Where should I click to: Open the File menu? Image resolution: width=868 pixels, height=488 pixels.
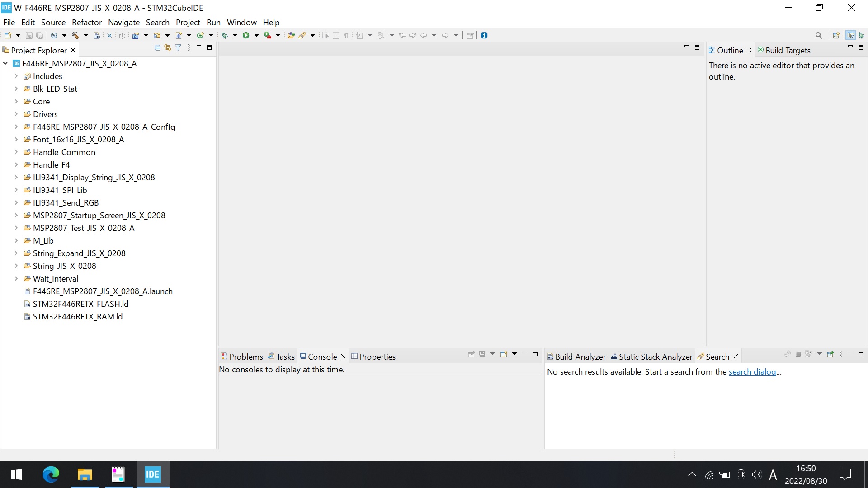[9, 22]
